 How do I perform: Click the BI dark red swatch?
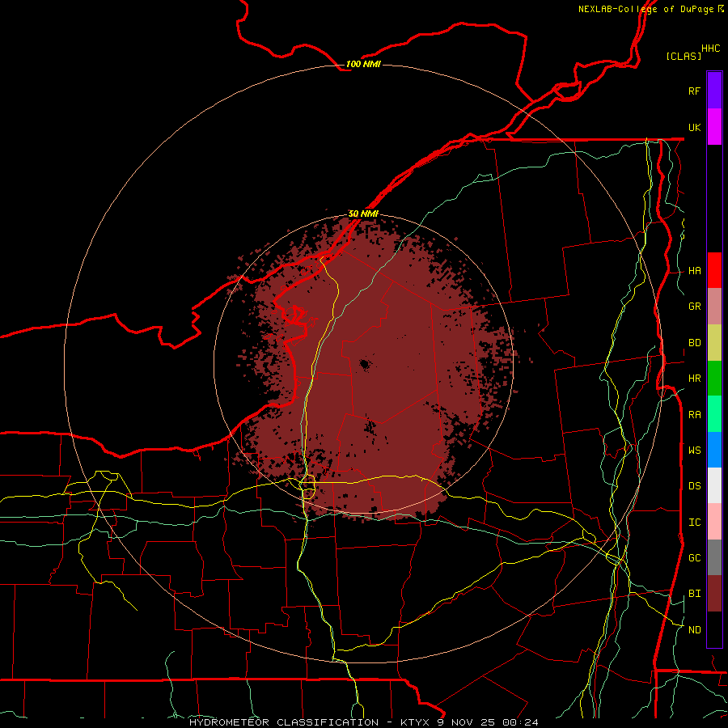714,594
